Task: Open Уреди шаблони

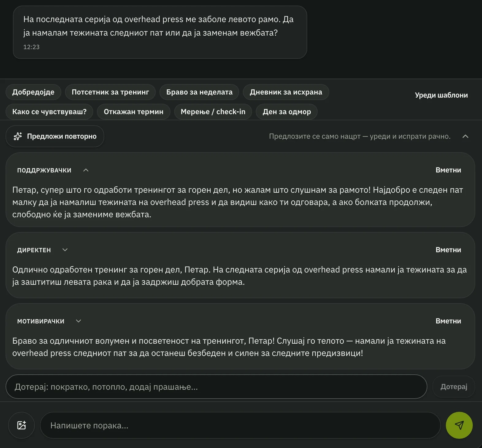Action: tap(441, 95)
